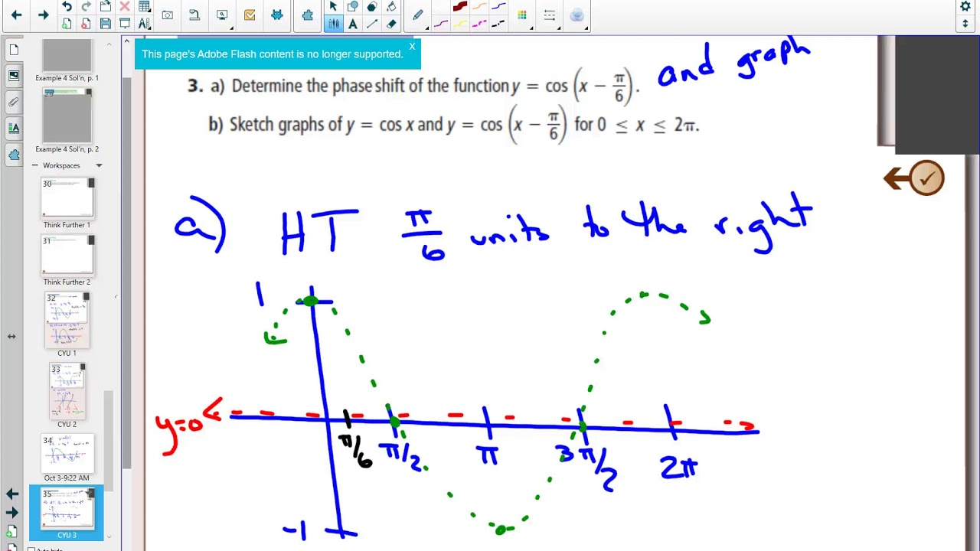Select the Shapes tool

pos(352,7)
